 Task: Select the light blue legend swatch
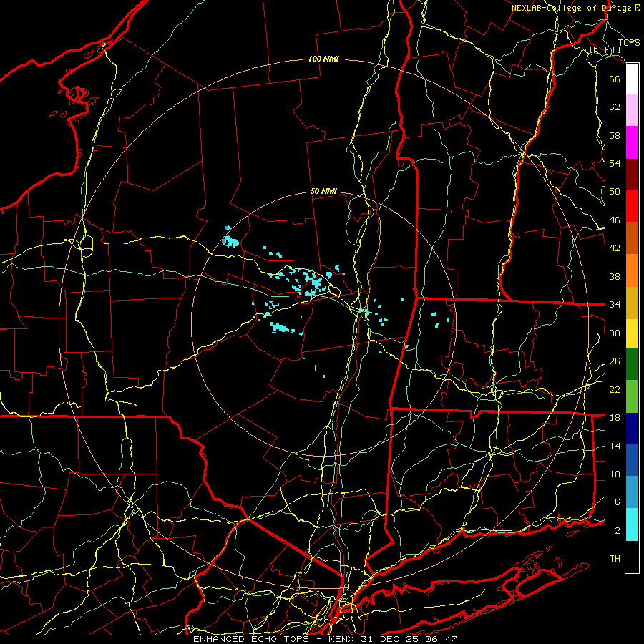click(632, 492)
